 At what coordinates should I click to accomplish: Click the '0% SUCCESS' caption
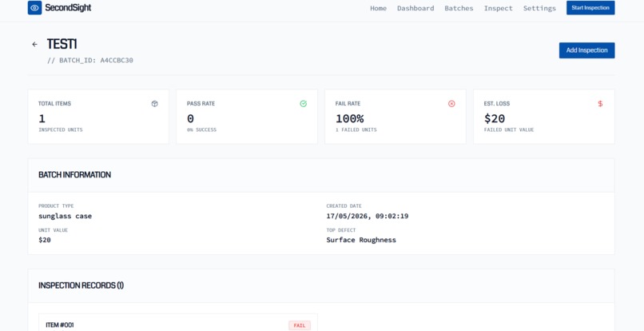(201, 130)
